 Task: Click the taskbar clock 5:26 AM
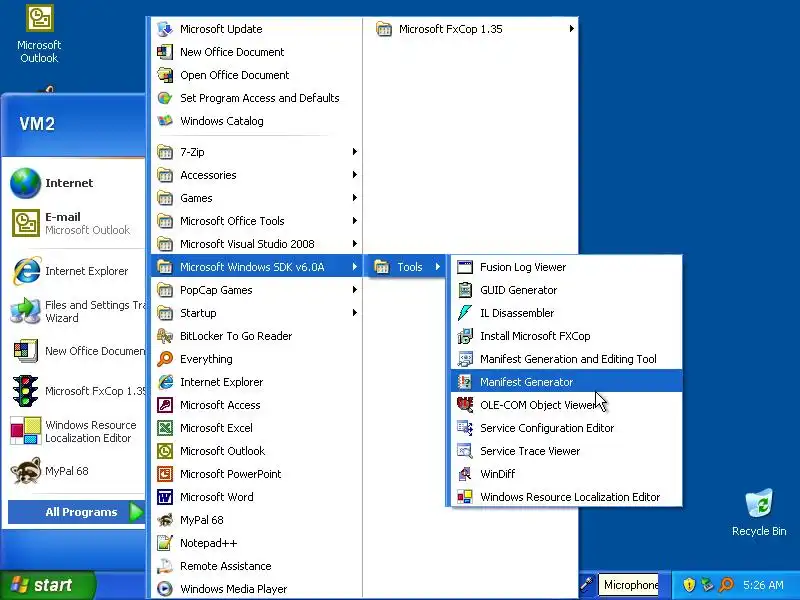pos(763,585)
